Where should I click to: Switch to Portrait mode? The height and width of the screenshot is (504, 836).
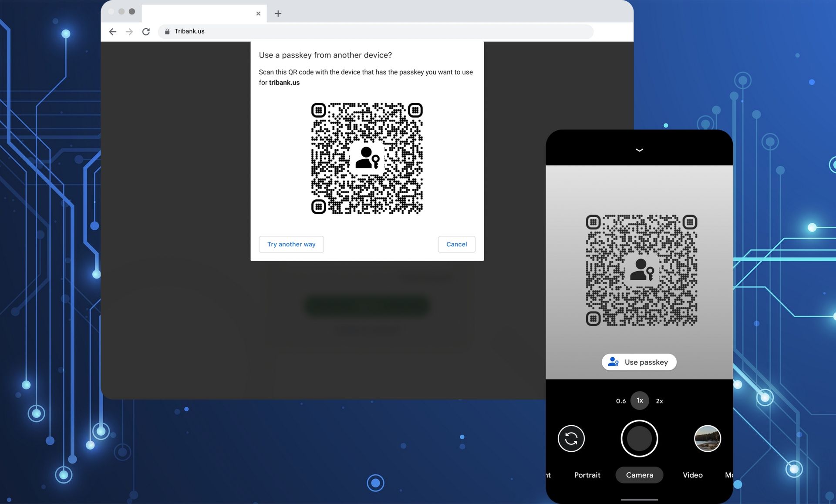(587, 475)
